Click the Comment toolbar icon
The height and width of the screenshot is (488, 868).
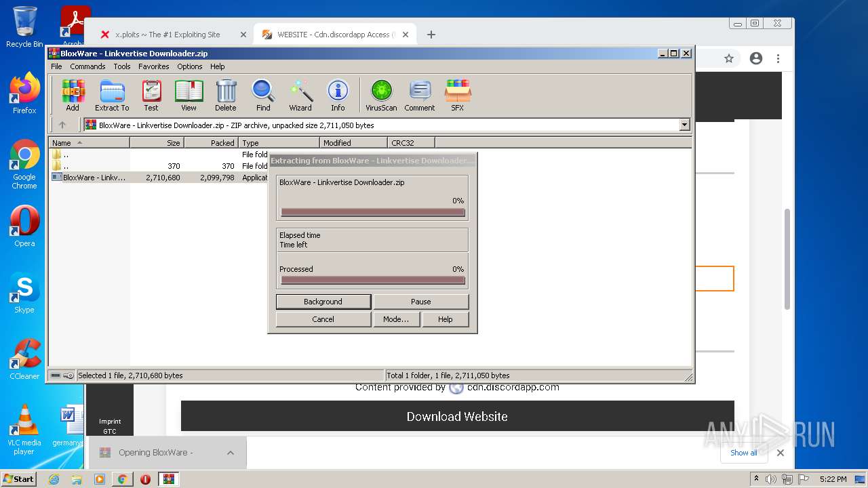click(420, 95)
